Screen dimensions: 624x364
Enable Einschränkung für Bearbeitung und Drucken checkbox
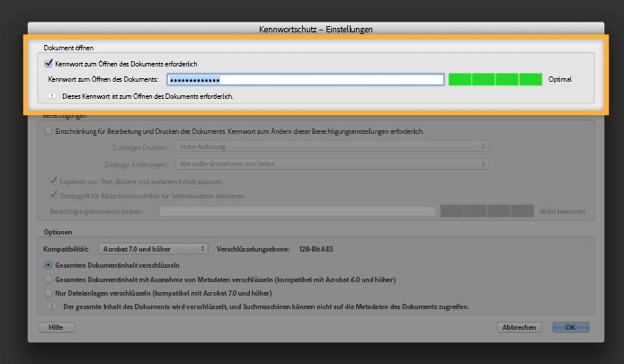[49, 131]
